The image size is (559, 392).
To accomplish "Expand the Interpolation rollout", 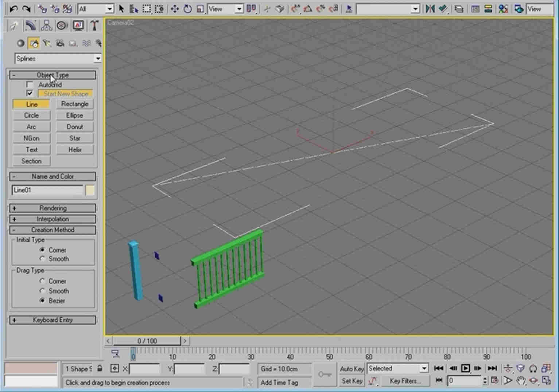I will (53, 219).
